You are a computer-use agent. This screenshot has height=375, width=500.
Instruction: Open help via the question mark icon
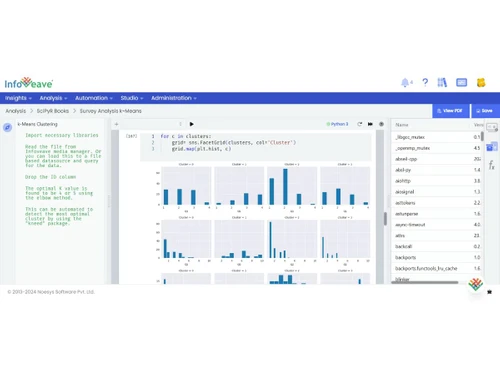425,82
